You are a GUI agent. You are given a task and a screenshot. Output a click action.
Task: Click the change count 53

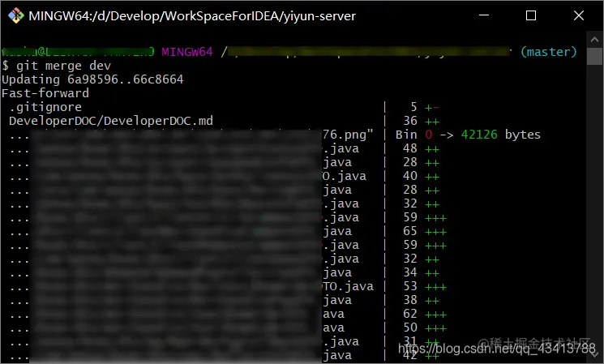coord(410,286)
